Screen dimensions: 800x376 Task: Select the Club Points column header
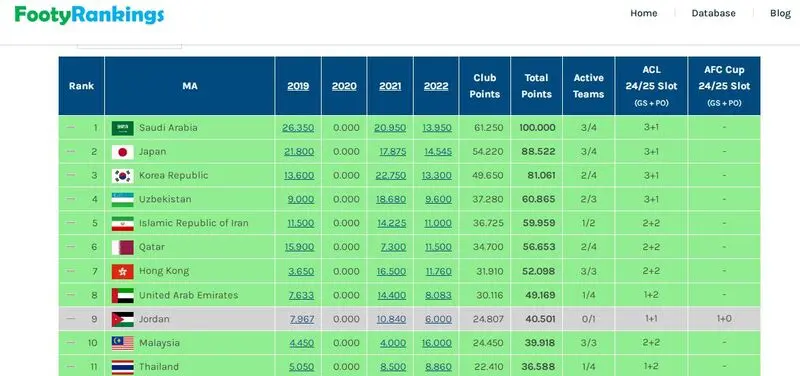(x=484, y=86)
